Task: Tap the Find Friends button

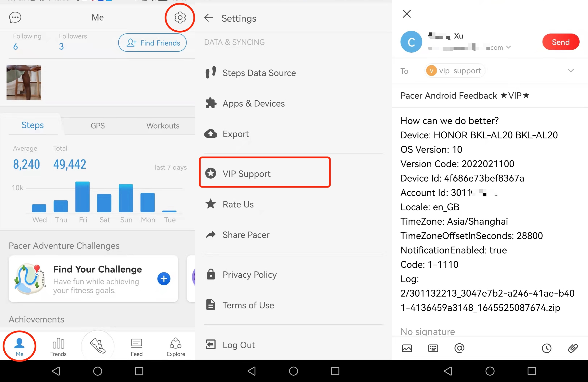Action: coord(153,43)
